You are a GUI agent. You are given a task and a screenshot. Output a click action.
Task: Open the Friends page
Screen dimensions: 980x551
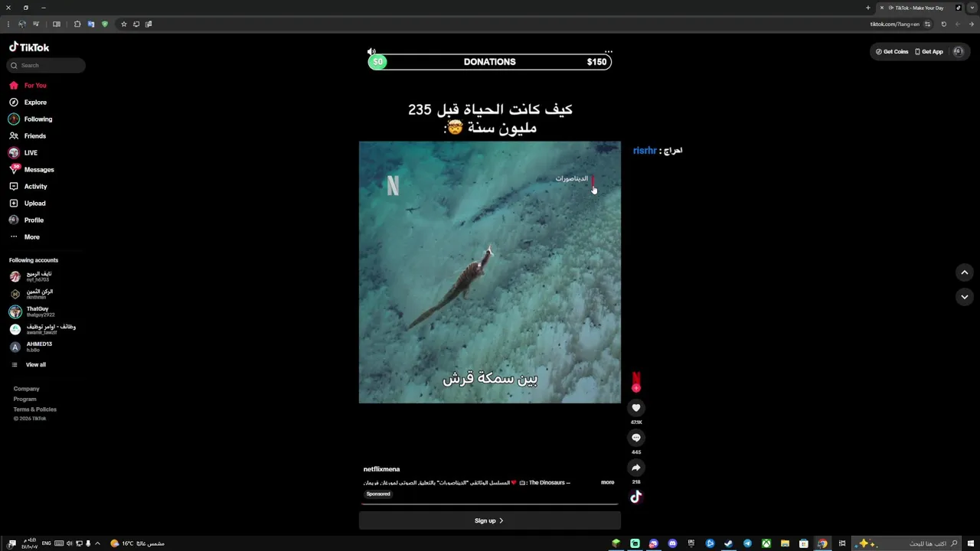(28, 135)
